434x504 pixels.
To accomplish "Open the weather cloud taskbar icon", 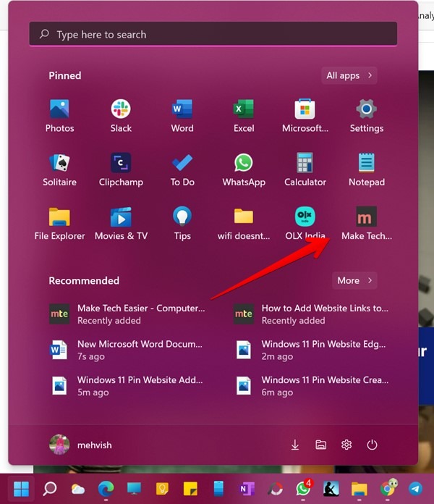I will (77, 490).
